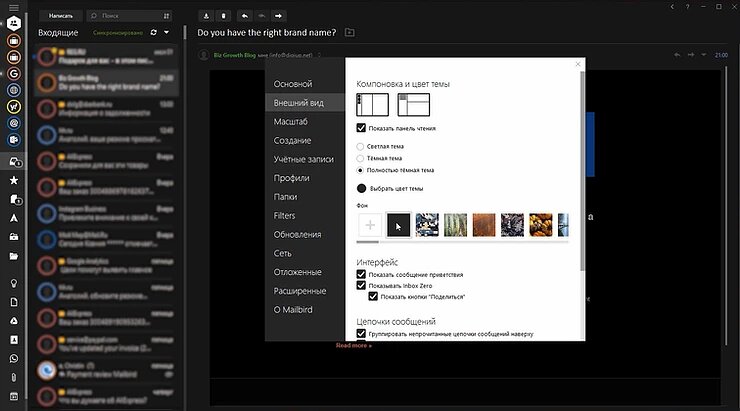Click the "Поиск" search field
Screen dimensions: 740x411
pos(128,16)
